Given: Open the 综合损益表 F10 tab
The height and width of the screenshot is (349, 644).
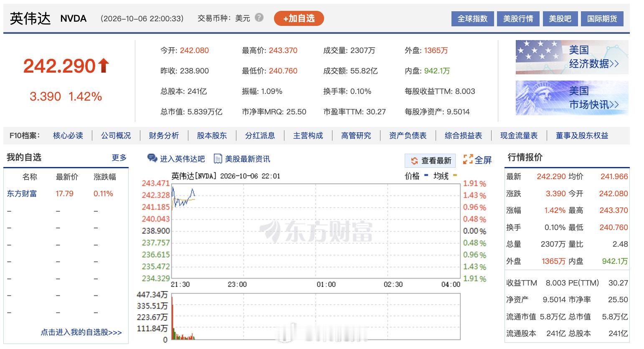Looking at the screenshot, I should coord(463,136).
